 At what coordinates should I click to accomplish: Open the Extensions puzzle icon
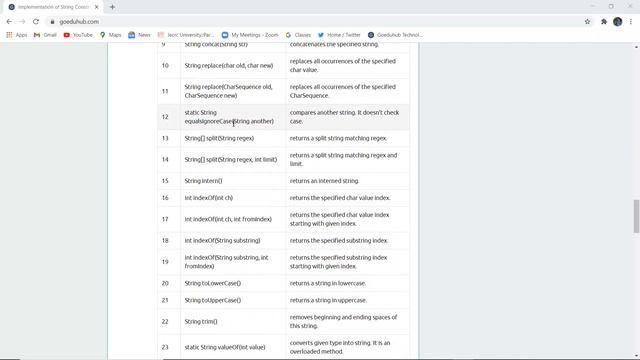pyautogui.click(x=604, y=22)
